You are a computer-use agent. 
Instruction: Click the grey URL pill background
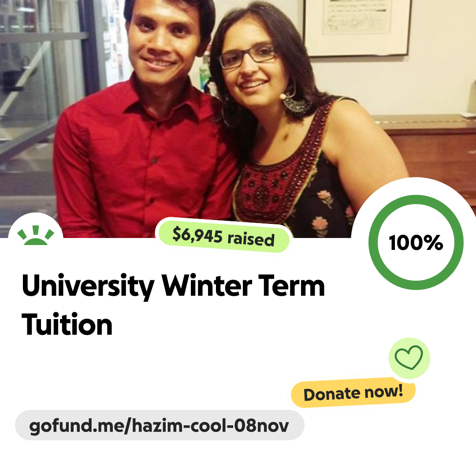(160, 425)
